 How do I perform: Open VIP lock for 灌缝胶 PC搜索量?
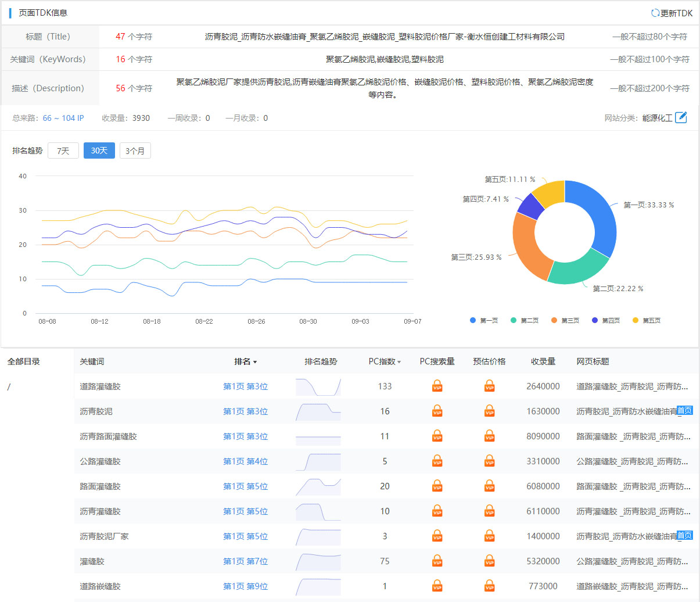[437, 561]
